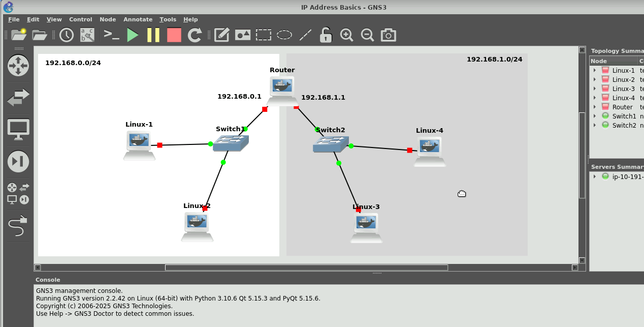Toggle the draw ellipse tool

284,35
